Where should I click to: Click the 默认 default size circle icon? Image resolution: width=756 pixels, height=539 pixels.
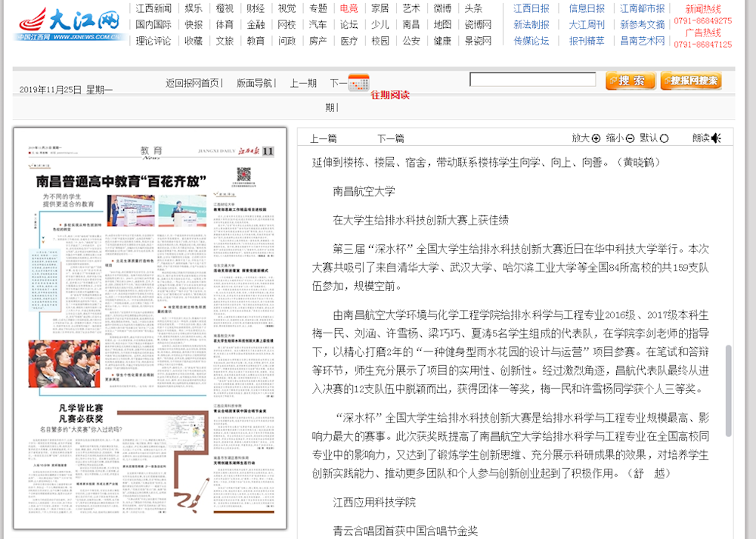pyautogui.click(x=665, y=138)
